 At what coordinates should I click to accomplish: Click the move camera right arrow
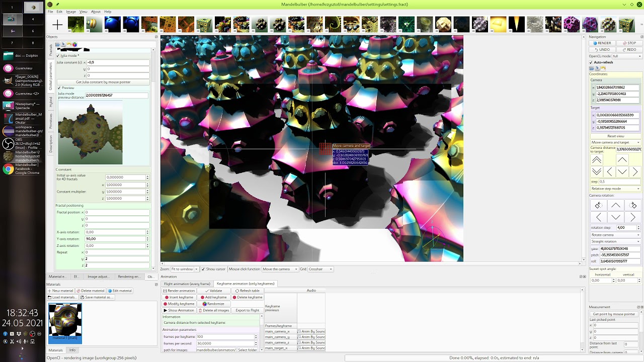click(x=635, y=172)
